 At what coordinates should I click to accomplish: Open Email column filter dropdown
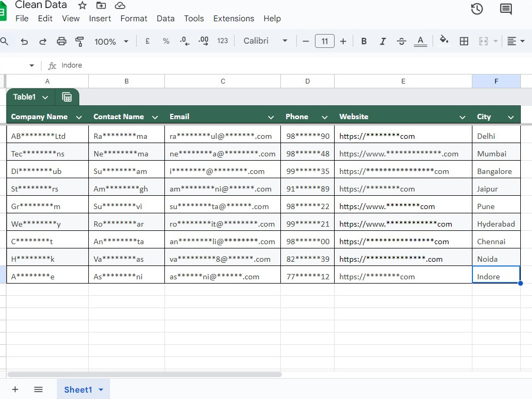click(271, 118)
